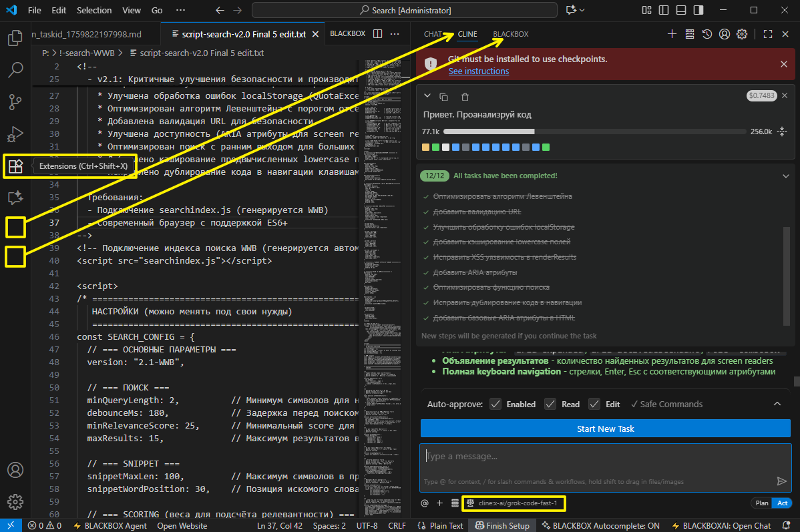Viewport: 800px width, 532px height.
Task: Open Cline MCP servers icon in header
Action: tap(689, 33)
